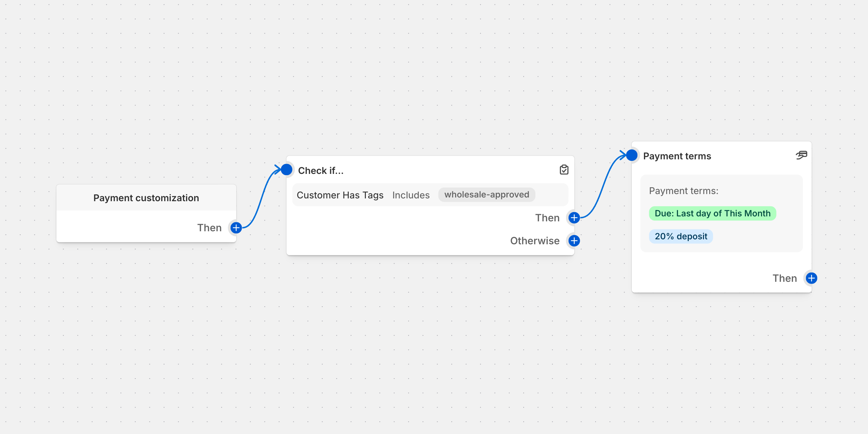This screenshot has height=434, width=868.
Task: Select the Check if... node title
Action: pyautogui.click(x=321, y=170)
